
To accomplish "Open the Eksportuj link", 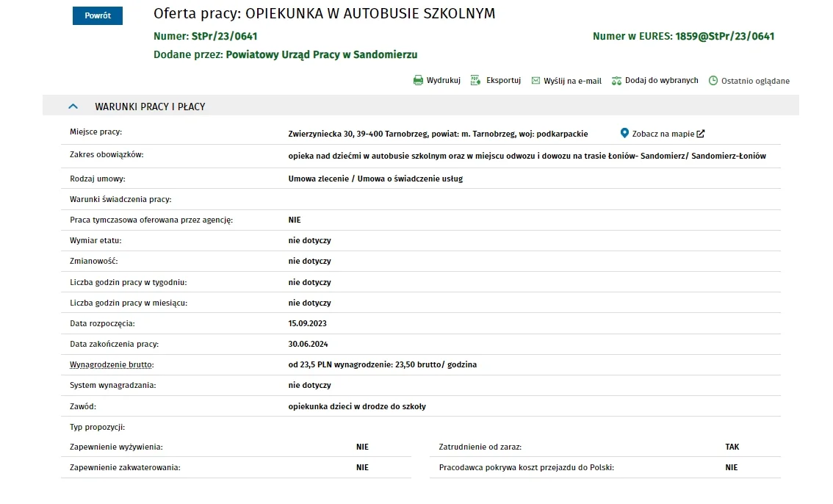I will pos(503,81).
